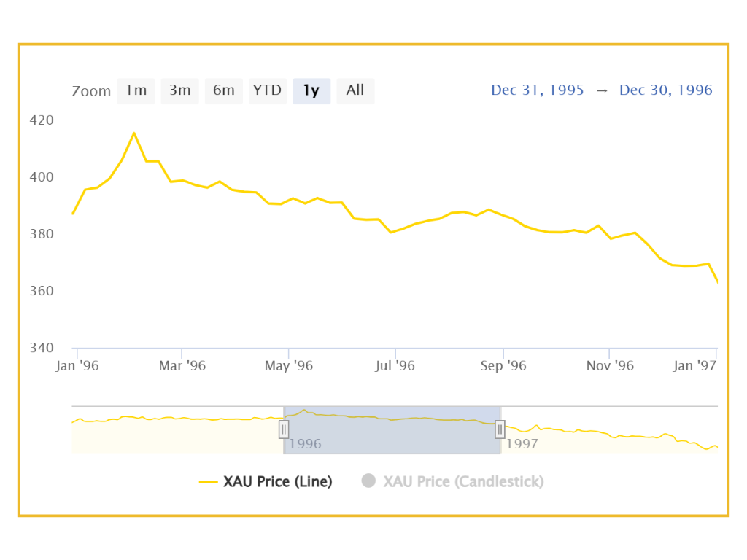Image resolution: width=747 pixels, height=560 pixels.
Task: Set chart zoom to 3m
Action: (x=179, y=90)
